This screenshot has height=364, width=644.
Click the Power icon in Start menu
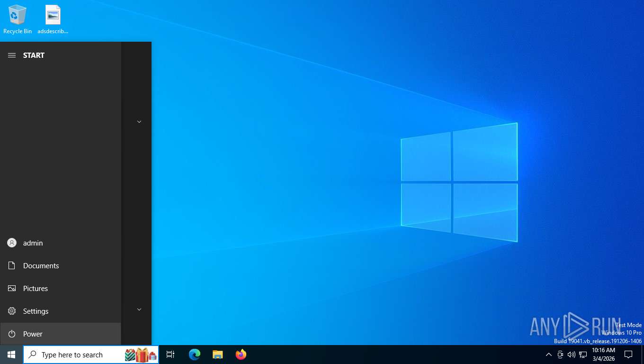(x=12, y=334)
